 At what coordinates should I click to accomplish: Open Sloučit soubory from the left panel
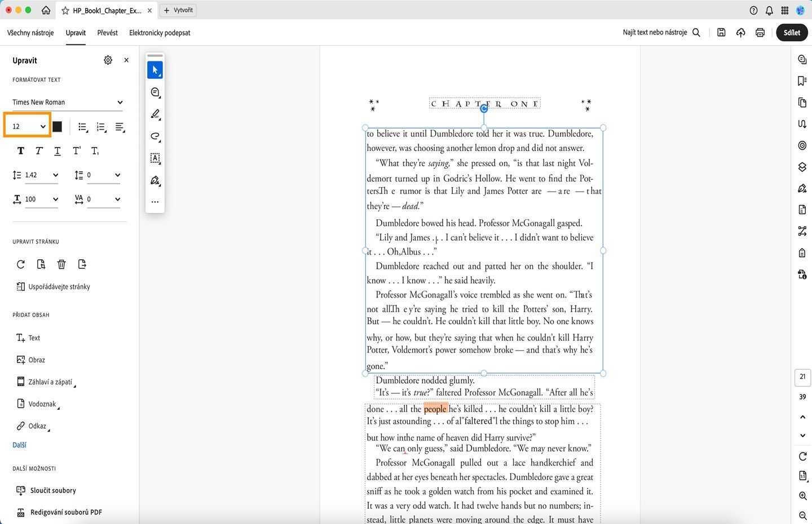(x=52, y=490)
